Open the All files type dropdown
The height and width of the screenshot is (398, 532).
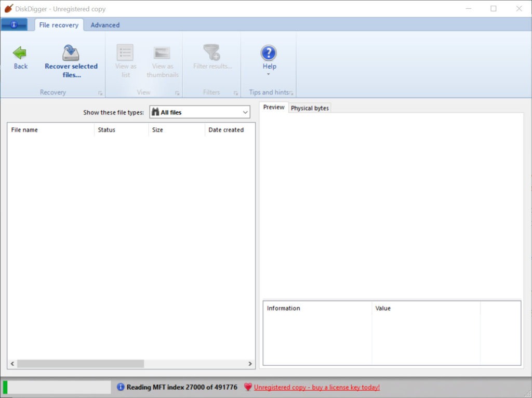199,112
